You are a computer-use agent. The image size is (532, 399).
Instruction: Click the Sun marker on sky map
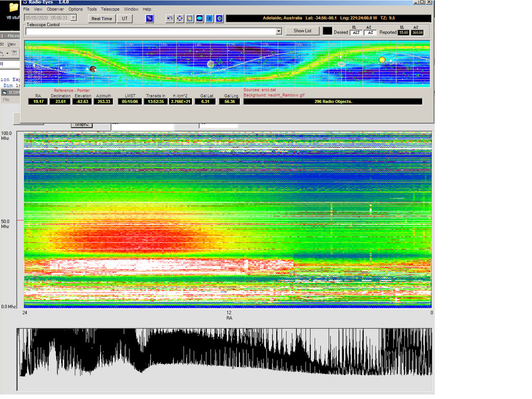click(382, 60)
